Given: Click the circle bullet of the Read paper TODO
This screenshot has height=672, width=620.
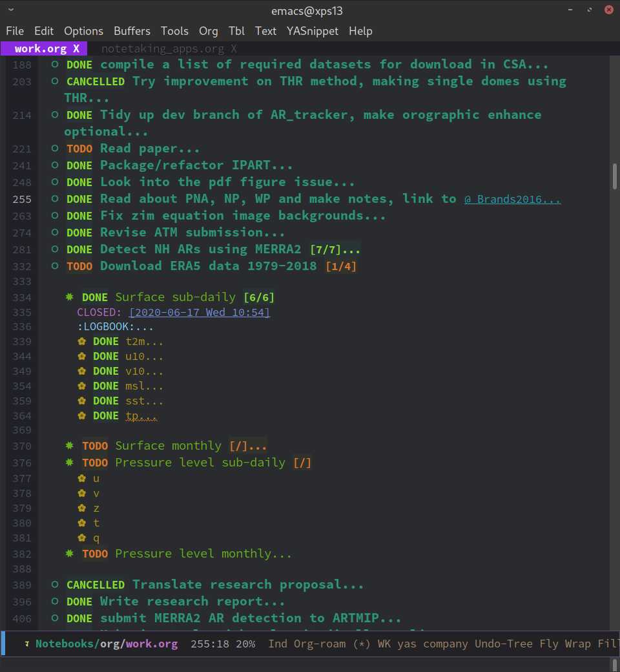Looking at the screenshot, I should (54, 149).
